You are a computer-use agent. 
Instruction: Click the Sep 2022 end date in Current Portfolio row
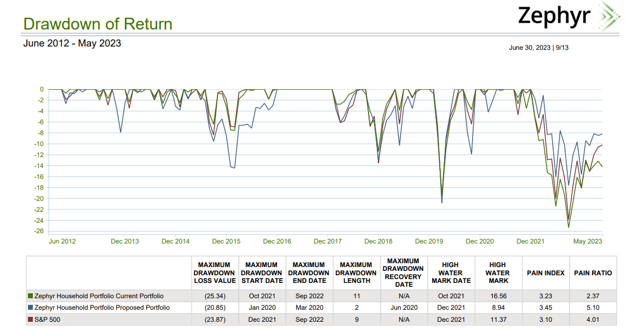pos(309,296)
